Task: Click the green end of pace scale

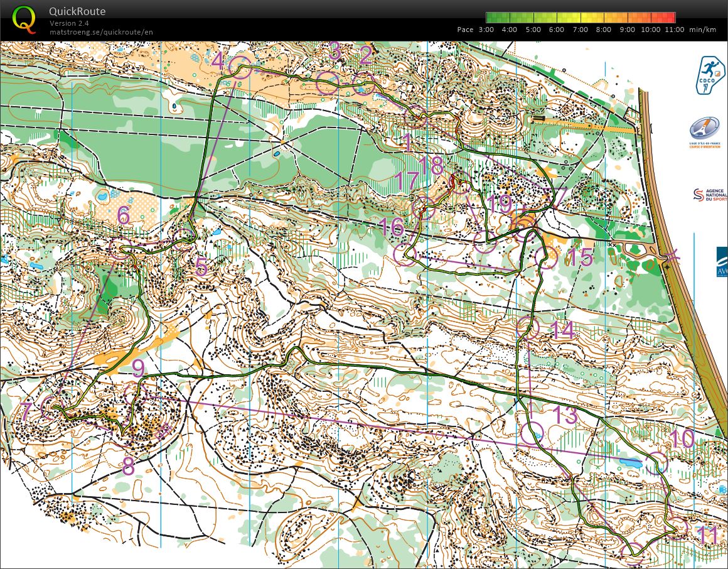Action: (x=490, y=18)
